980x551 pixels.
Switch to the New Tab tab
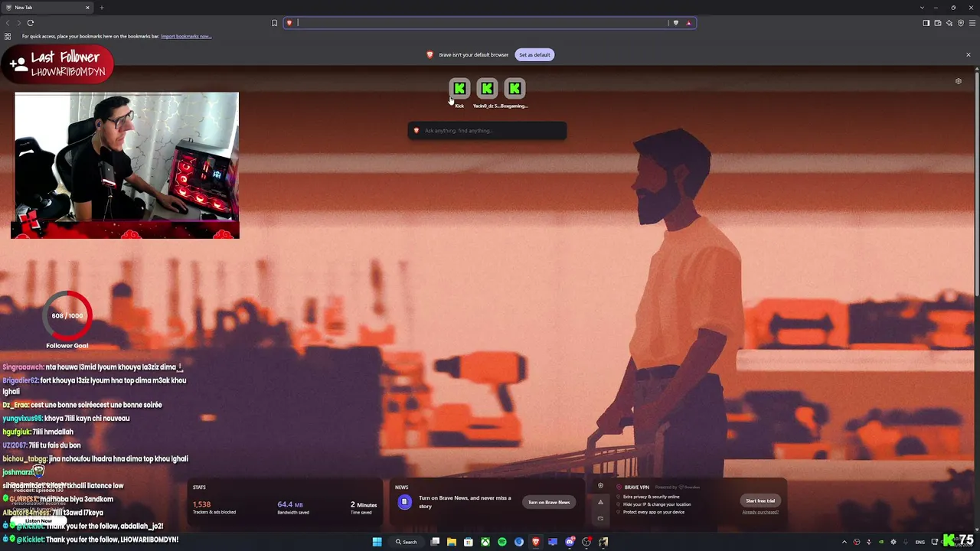pyautogui.click(x=47, y=8)
